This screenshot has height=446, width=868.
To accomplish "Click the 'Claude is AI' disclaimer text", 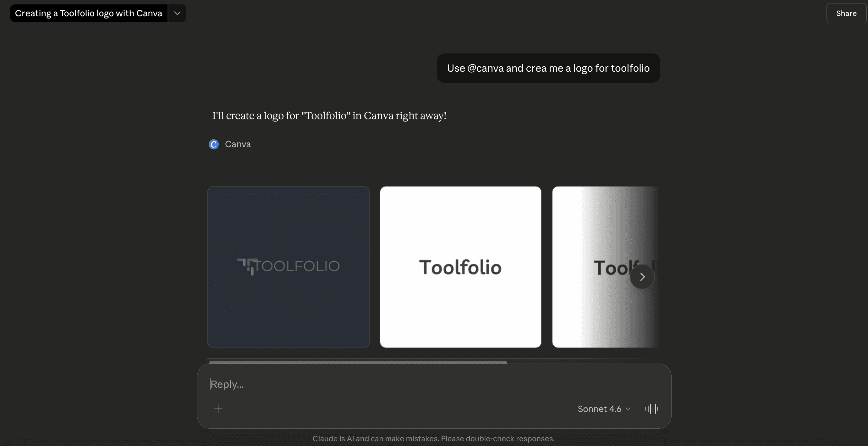I will pos(433,438).
